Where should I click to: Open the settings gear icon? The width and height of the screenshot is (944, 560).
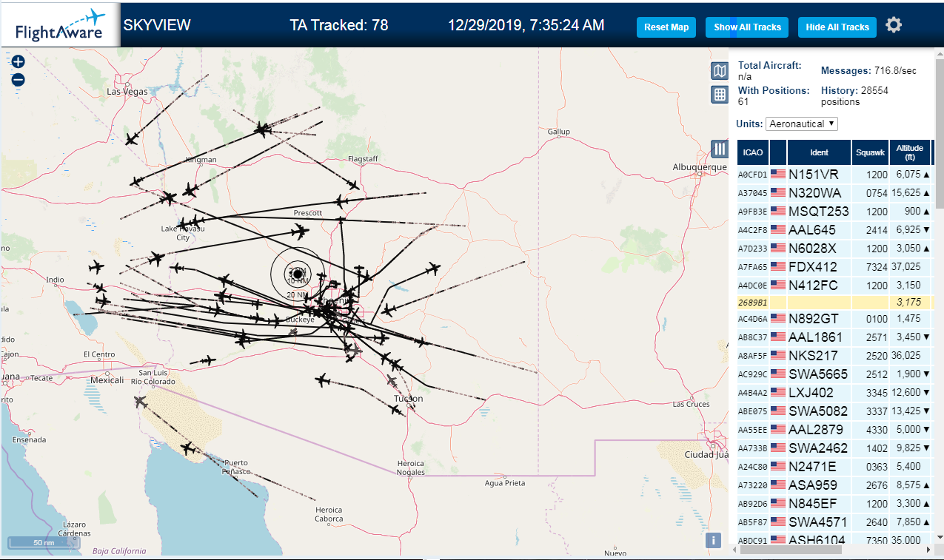(x=894, y=25)
